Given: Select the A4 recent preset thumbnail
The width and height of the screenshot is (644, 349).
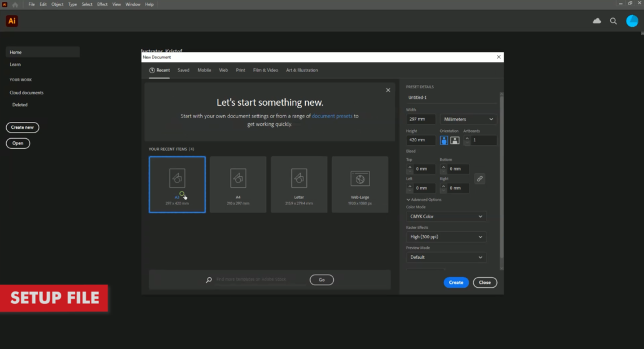Looking at the screenshot, I should (238, 184).
